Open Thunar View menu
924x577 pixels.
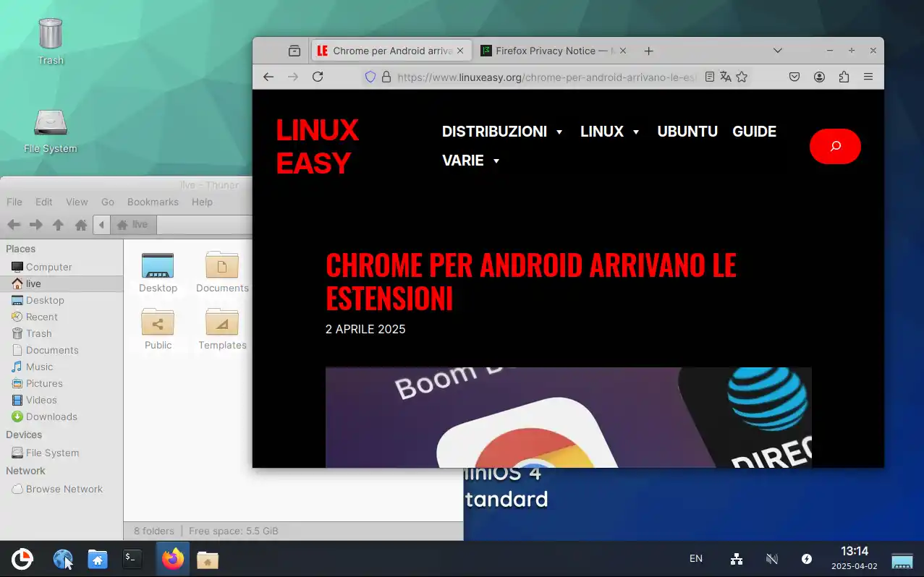click(x=77, y=202)
